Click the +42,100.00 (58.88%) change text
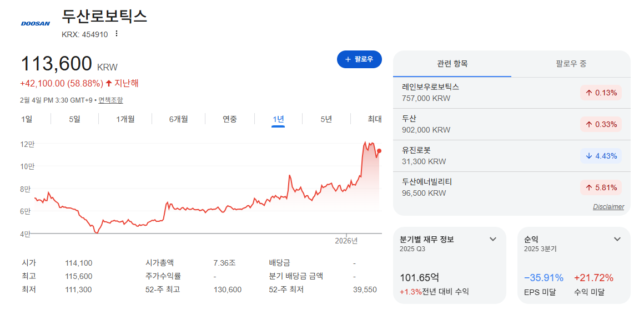 (62, 84)
